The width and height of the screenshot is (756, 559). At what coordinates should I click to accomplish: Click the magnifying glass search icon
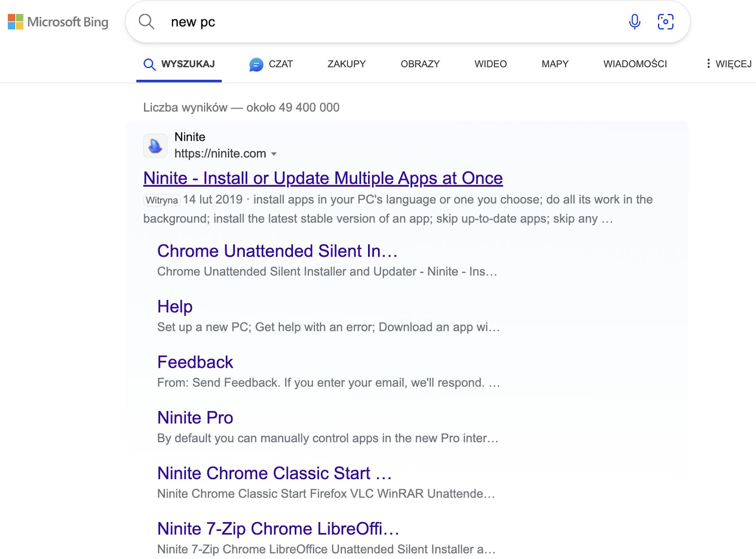pos(146,21)
